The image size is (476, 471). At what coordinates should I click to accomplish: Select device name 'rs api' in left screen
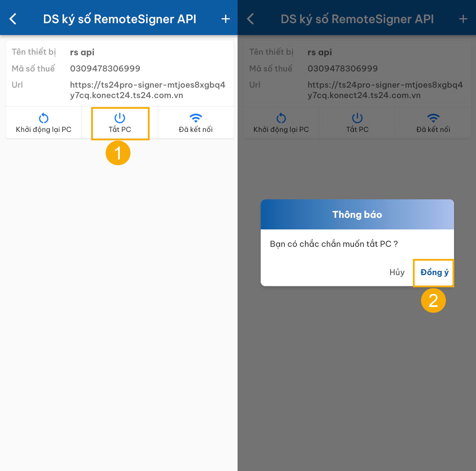click(x=82, y=52)
